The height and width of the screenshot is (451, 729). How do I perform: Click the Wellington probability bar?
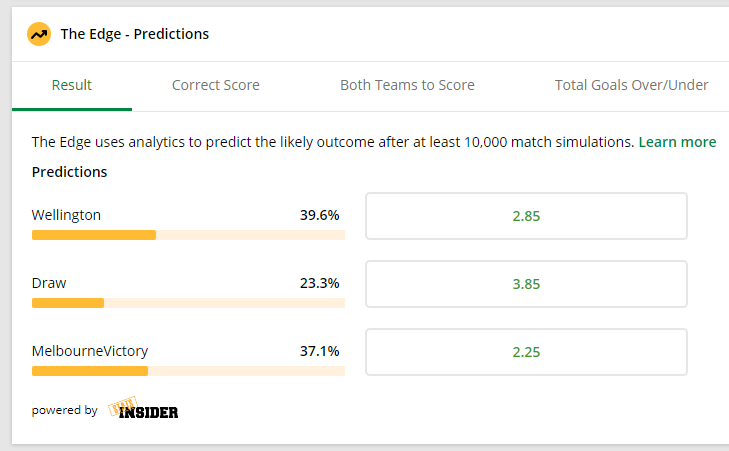point(188,235)
